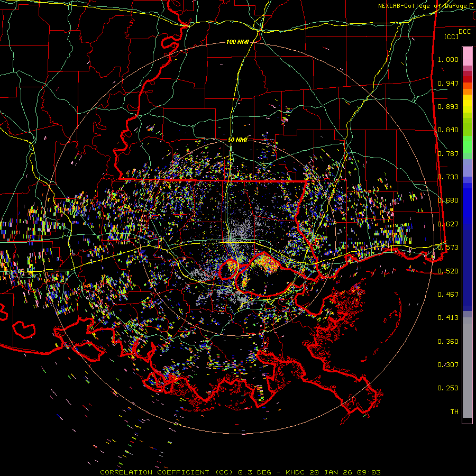Viewport: 476px width, 476px height.
Task: Click the 0.787 color scale value
Action: click(448, 153)
